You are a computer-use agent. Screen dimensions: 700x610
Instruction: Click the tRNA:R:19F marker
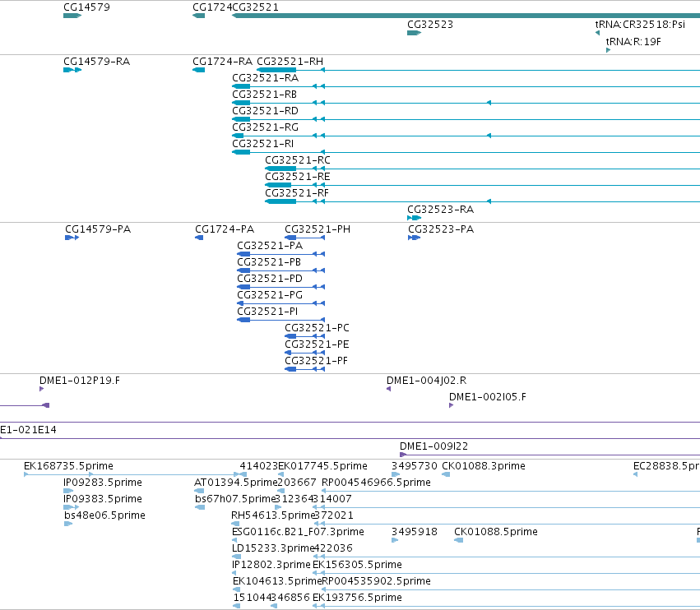[x=608, y=50]
